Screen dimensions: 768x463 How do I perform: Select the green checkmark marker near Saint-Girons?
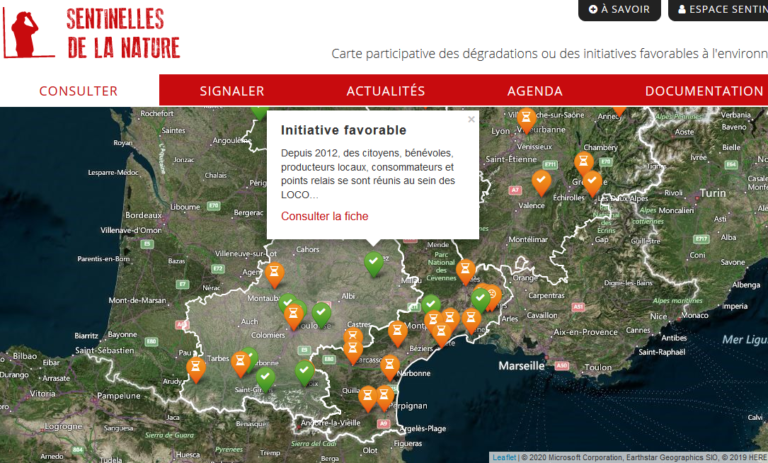265,378
